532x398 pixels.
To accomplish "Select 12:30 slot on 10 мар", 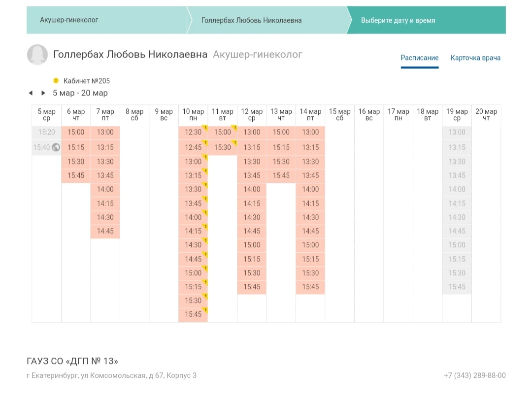I will click(193, 133).
